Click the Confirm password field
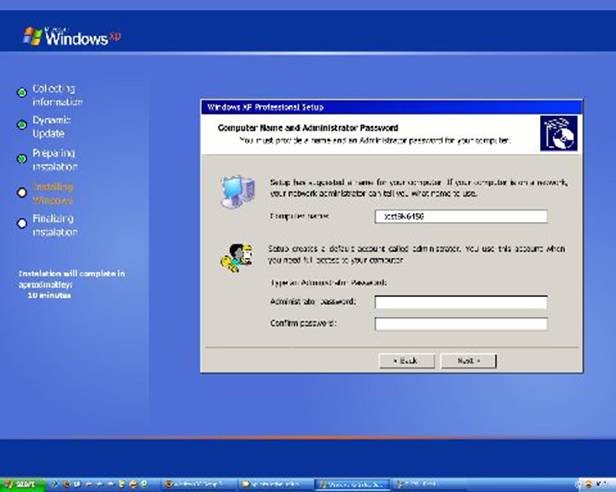The height and width of the screenshot is (492, 616). click(461, 324)
